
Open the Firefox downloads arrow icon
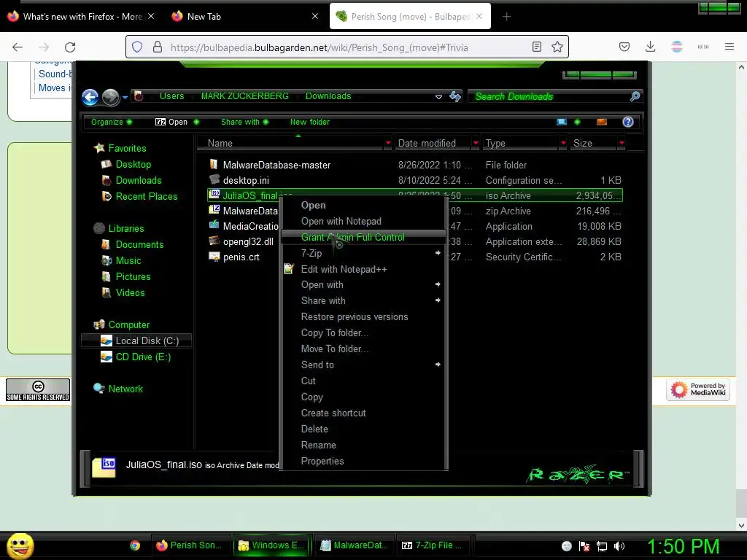pyautogui.click(x=650, y=47)
